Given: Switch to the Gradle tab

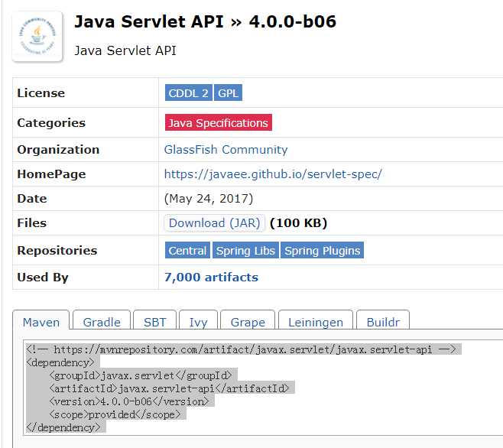Looking at the screenshot, I should (x=102, y=323).
